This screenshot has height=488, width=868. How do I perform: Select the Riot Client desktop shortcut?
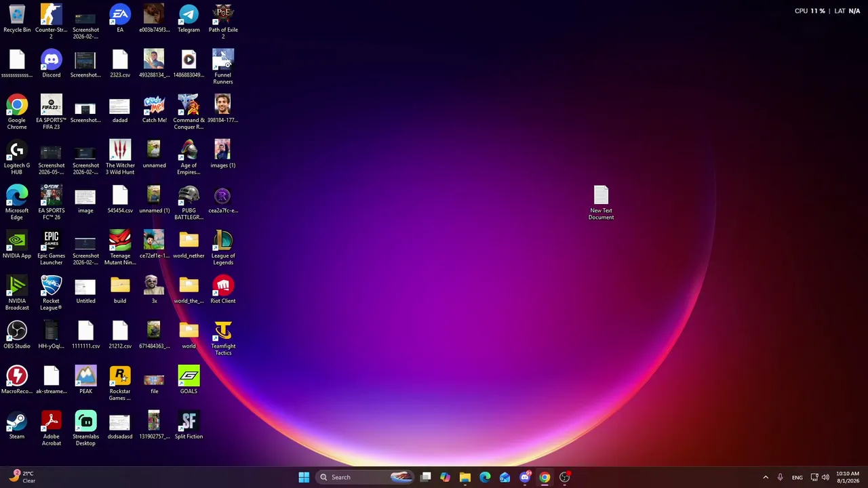click(x=223, y=291)
